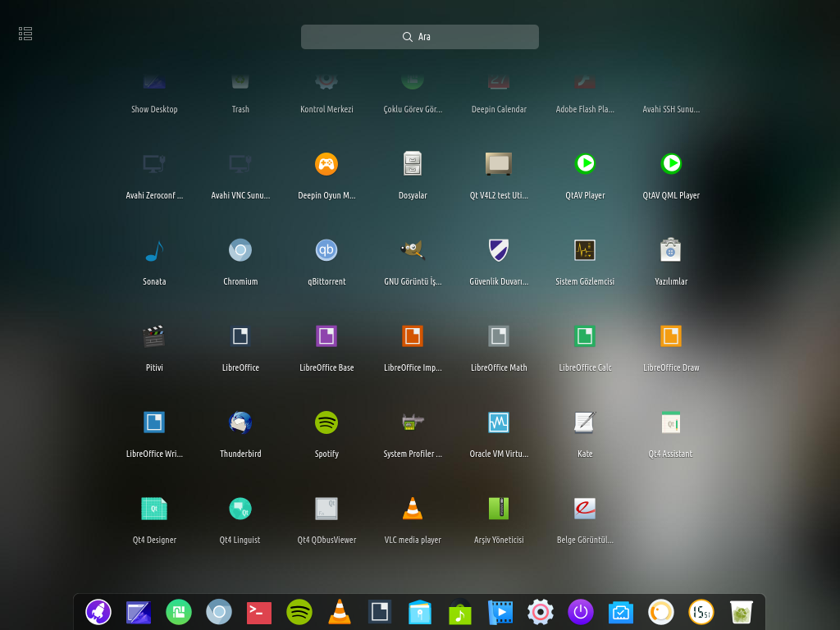
Task: Open Deepin Movie from the dock
Action: [x=500, y=612]
